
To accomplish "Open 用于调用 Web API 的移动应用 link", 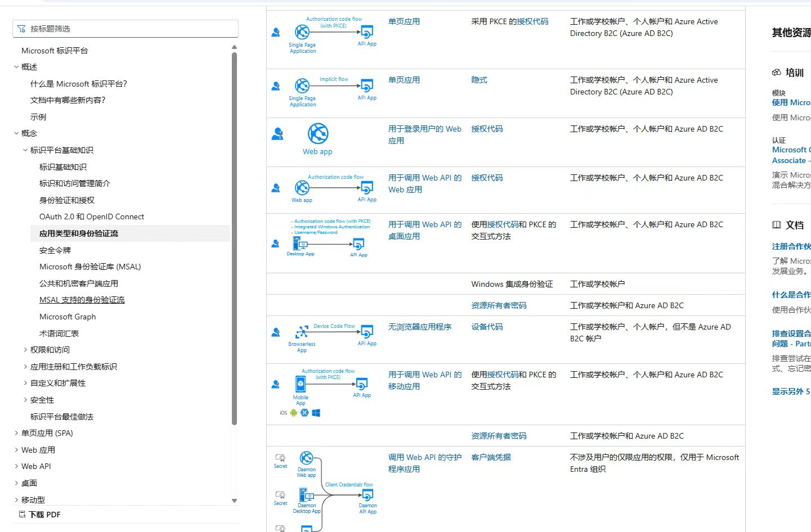I will pos(425,380).
